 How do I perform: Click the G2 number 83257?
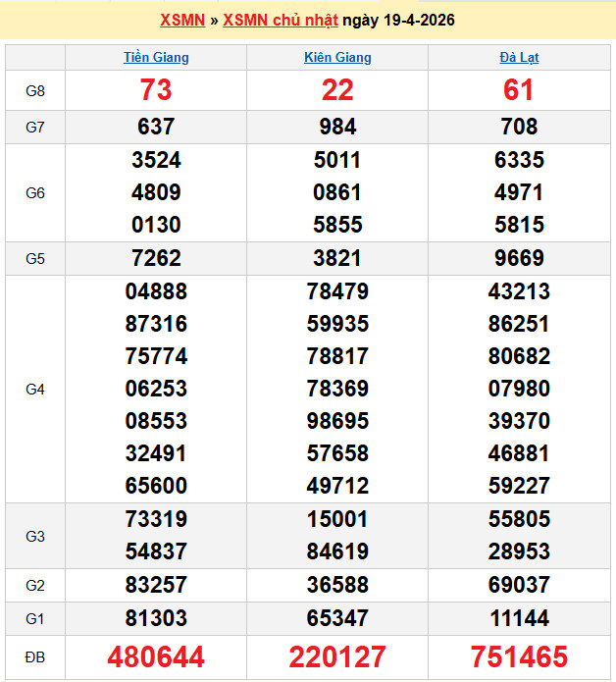tap(156, 585)
